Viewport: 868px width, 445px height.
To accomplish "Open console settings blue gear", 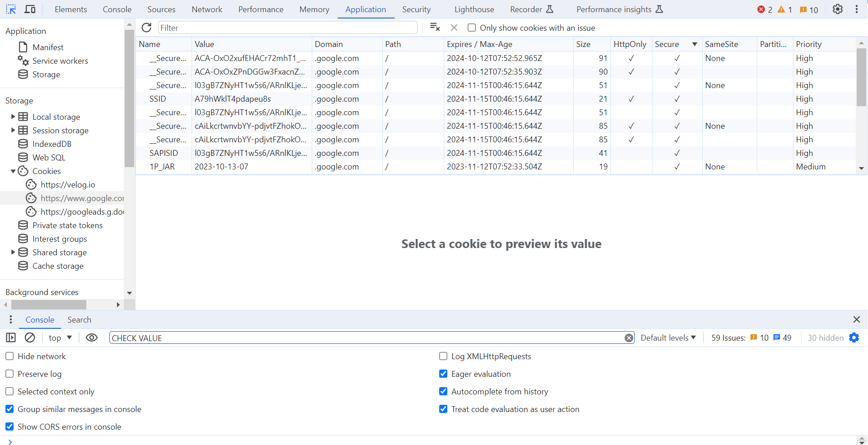I will (854, 337).
